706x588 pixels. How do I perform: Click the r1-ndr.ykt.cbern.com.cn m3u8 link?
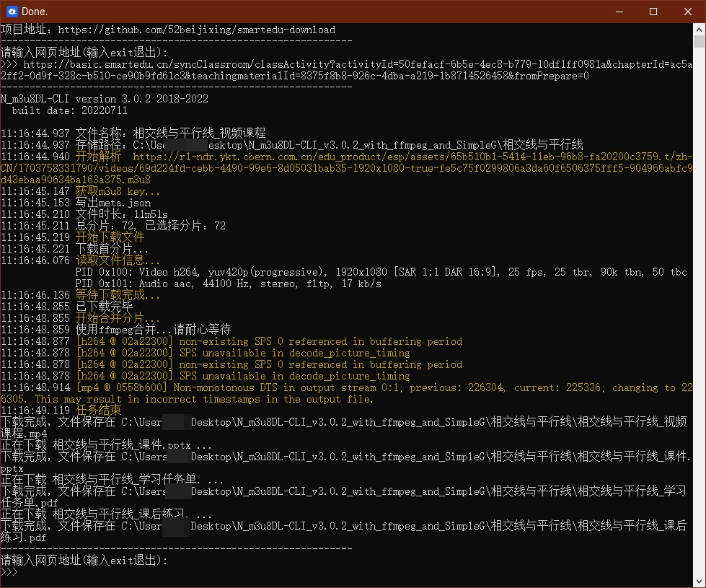(x=412, y=157)
